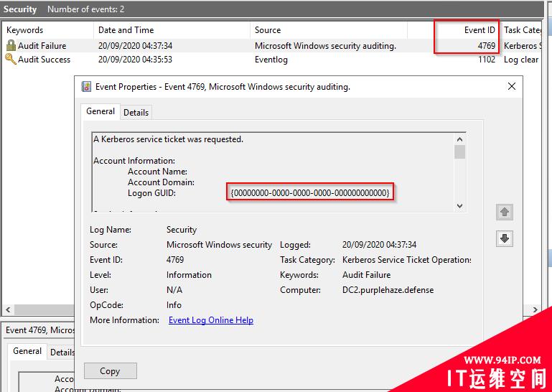
Task: Show previous event with up arrow button
Action: click(505, 212)
